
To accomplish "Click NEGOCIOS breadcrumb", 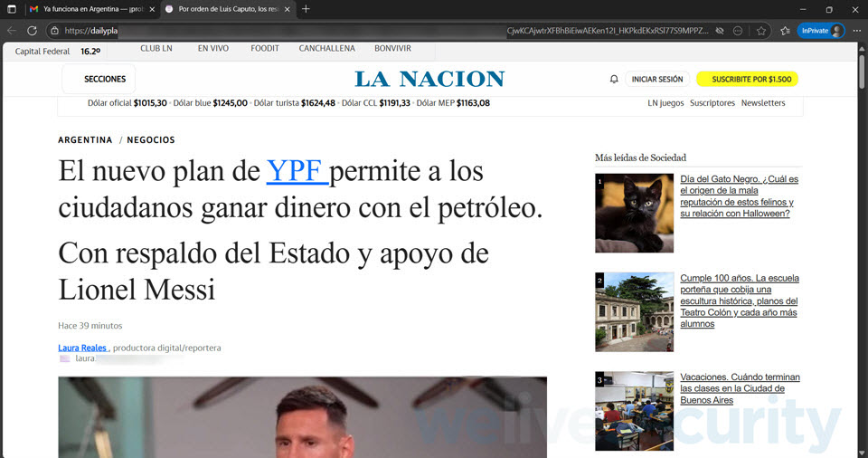I will [x=151, y=139].
